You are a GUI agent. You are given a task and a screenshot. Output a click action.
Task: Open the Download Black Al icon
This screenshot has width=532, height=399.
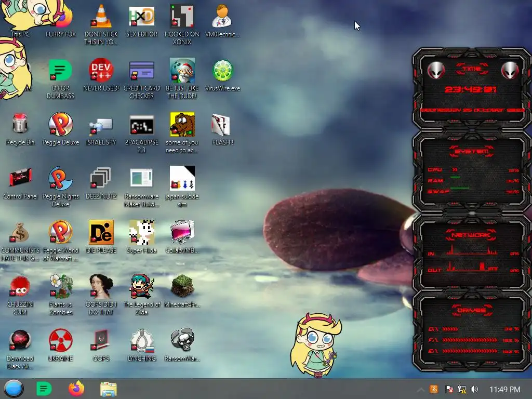tap(20, 340)
